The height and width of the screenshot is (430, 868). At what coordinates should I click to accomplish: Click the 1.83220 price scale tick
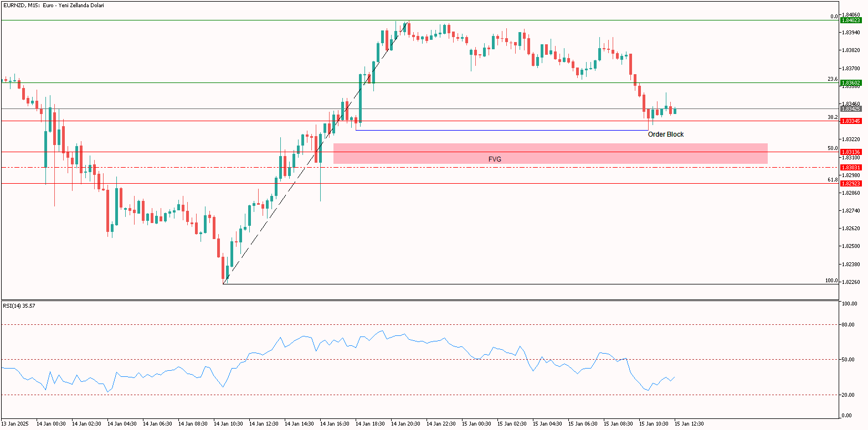pos(851,139)
